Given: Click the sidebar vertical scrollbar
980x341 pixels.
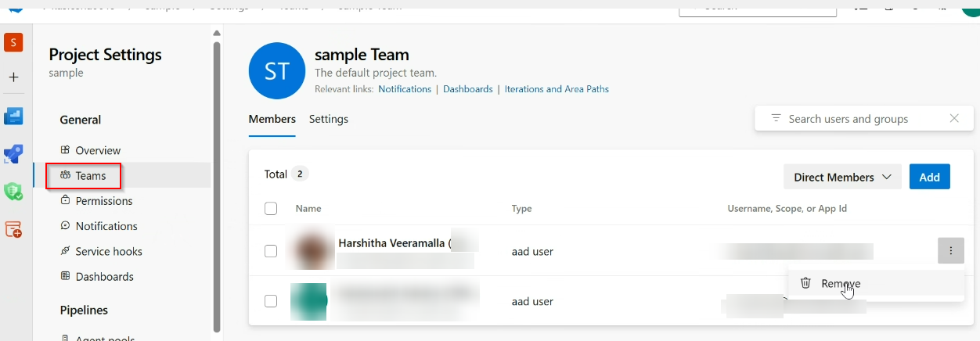Looking at the screenshot, I should point(217,188).
